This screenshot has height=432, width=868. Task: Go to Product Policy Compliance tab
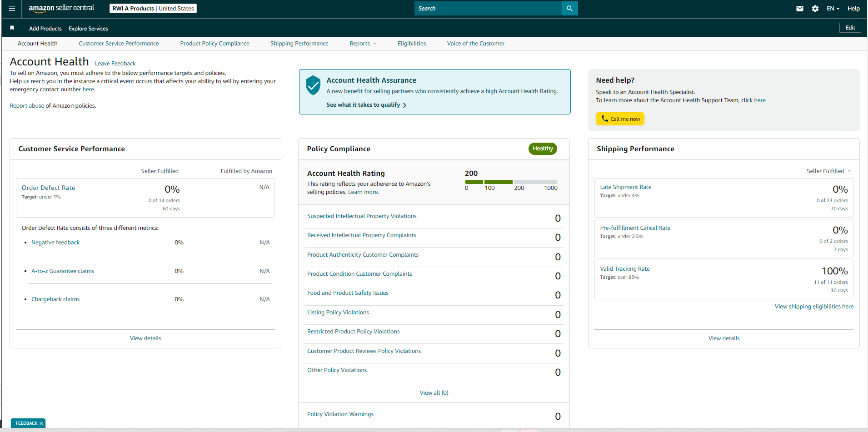(215, 44)
